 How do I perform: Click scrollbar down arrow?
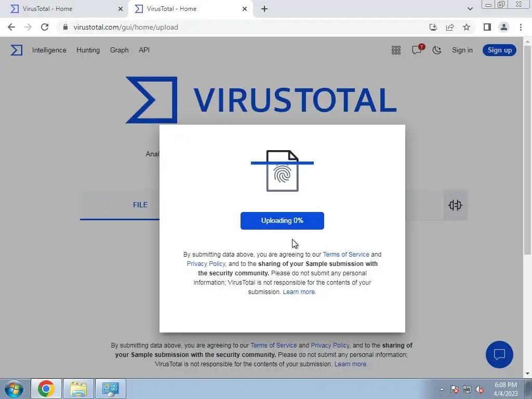point(528,374)
